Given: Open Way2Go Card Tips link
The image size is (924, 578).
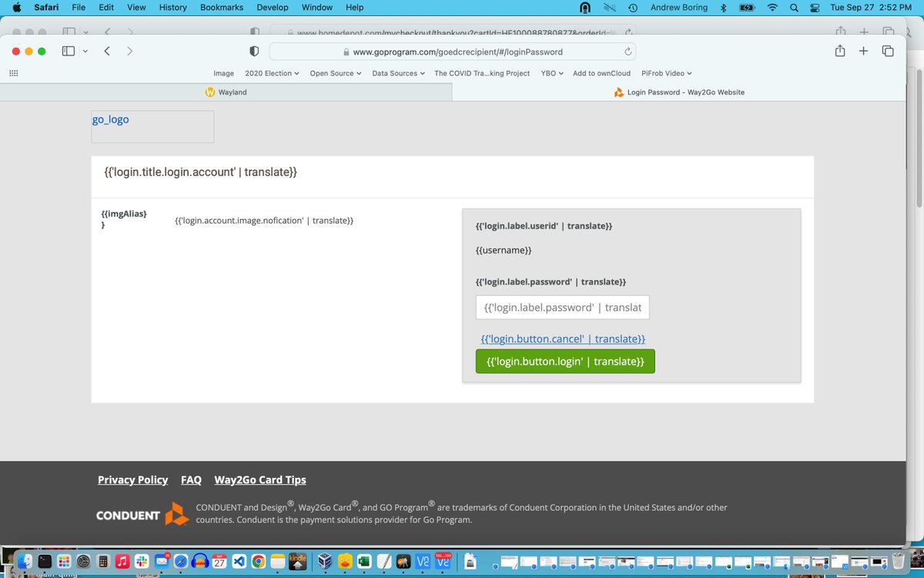Looking at the screenshot, I should 260,479.
